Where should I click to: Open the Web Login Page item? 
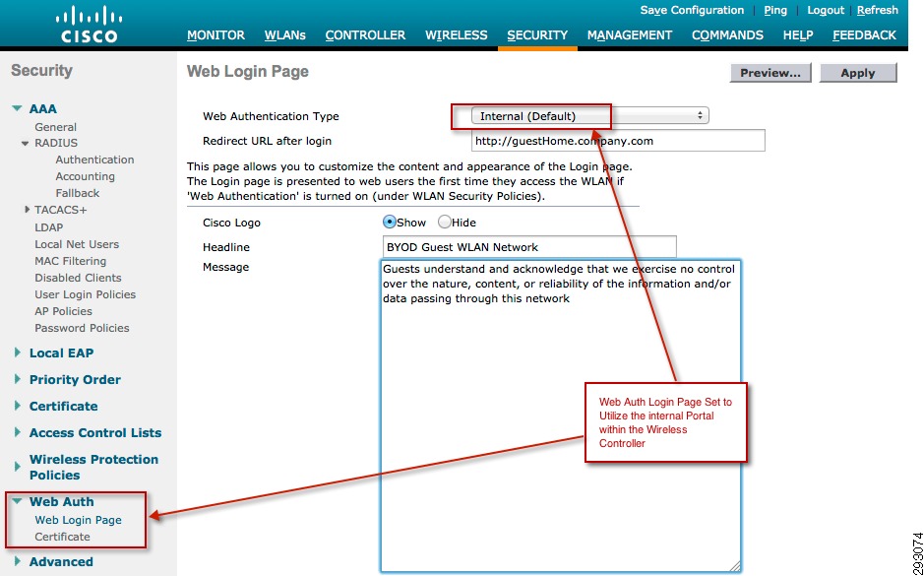(79, 520)
